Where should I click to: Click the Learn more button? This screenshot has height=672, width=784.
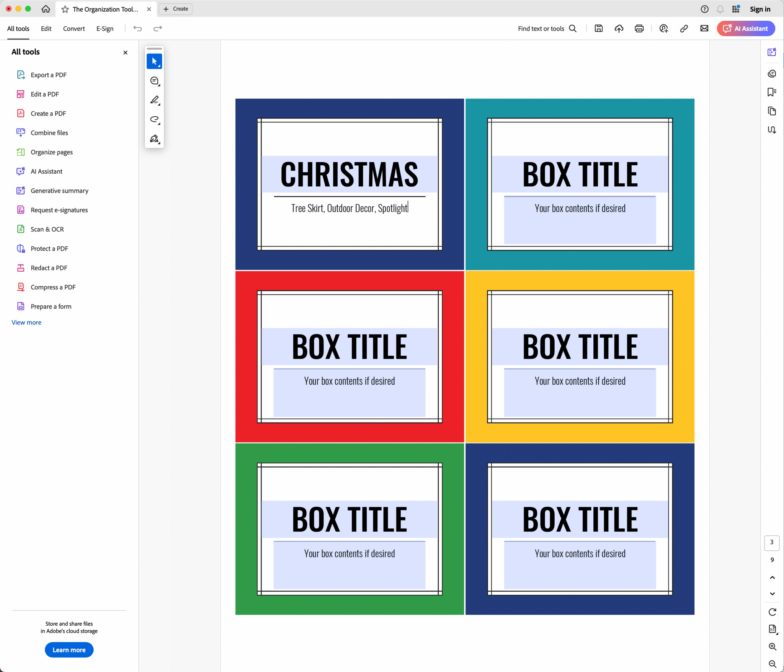coord(69,650)
